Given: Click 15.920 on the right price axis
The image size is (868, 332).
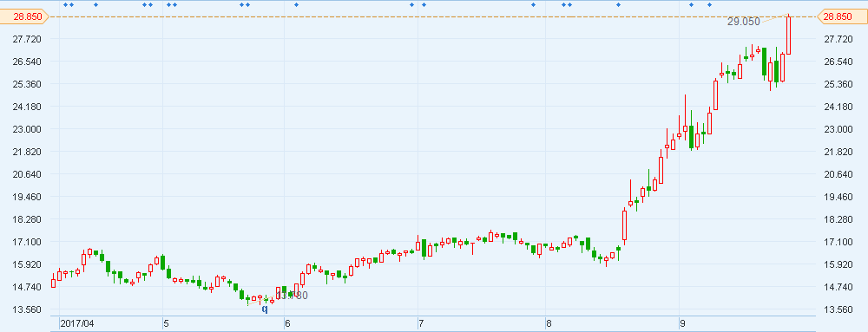Looking at the screenshot, I should coord(839,264).
